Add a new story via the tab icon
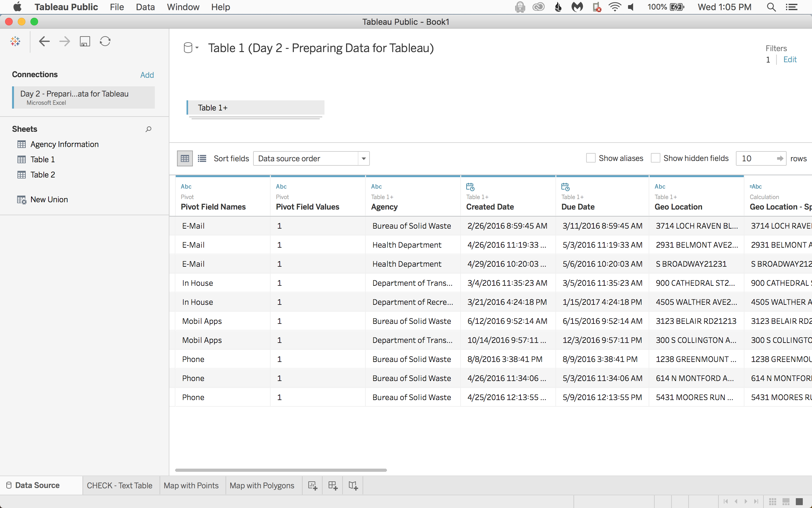This screenshot has width=812, height=508. (x=353, y=485)
